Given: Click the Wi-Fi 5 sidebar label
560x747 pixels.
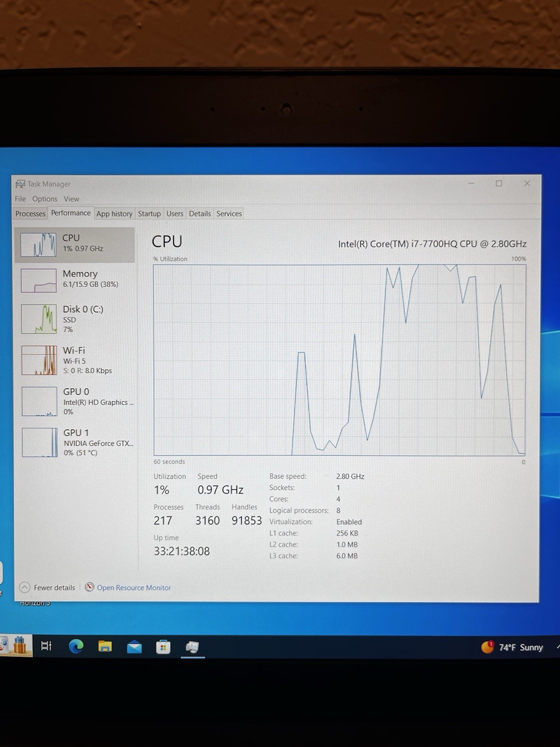Looking at the screenshot, I should [x=75, y=361].
